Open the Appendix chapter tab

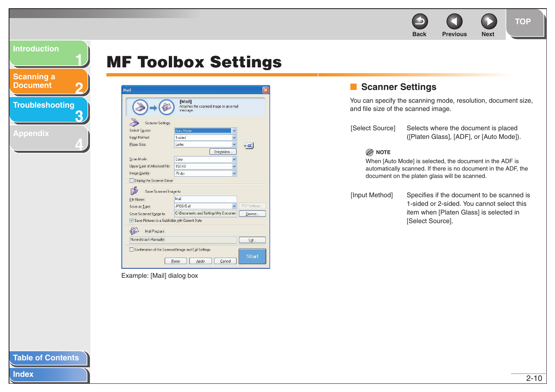[48, 138]
